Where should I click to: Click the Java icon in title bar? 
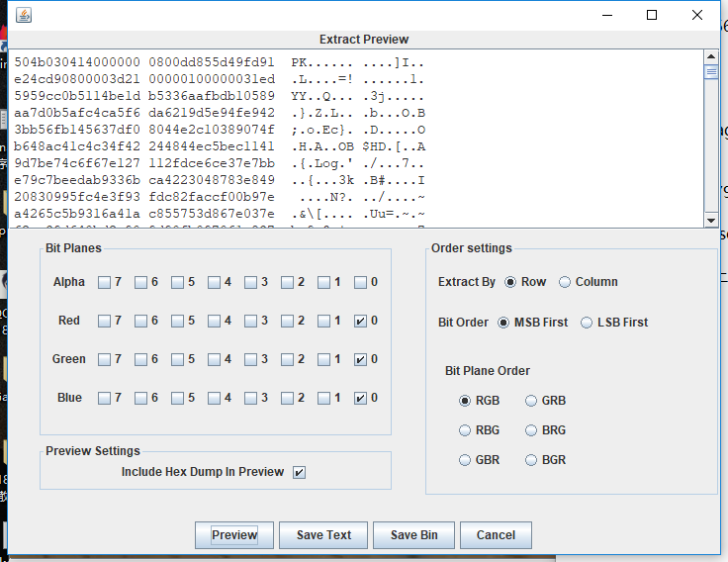pyautogui.click(x=23, y=15)
